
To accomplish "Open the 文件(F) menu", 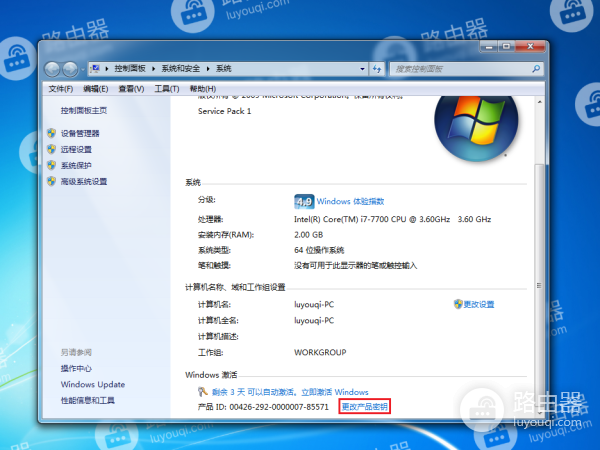I will (x=60, y=89).
